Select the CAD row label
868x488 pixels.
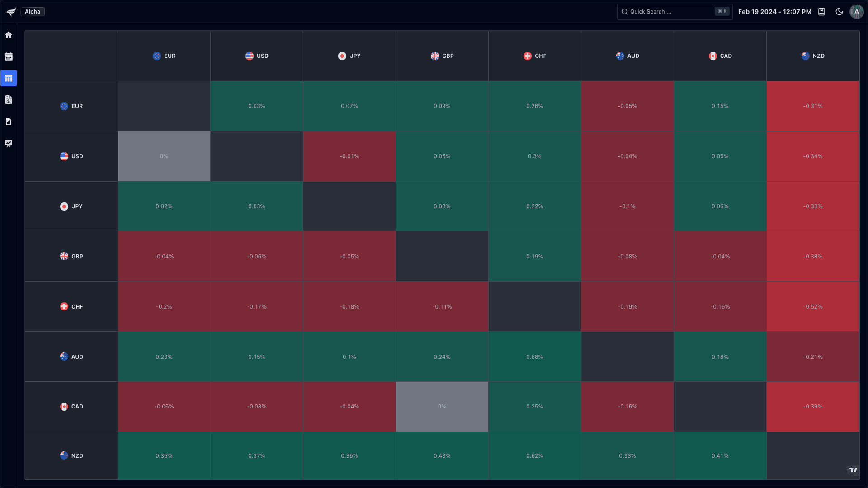tap(71, 407)
